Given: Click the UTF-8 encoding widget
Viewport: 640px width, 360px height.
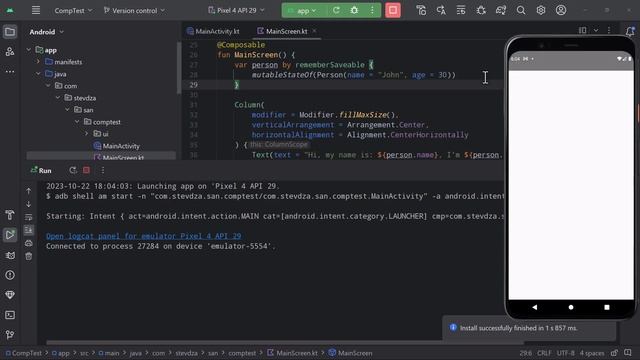Looking at the screenshot, I should 565,353.
